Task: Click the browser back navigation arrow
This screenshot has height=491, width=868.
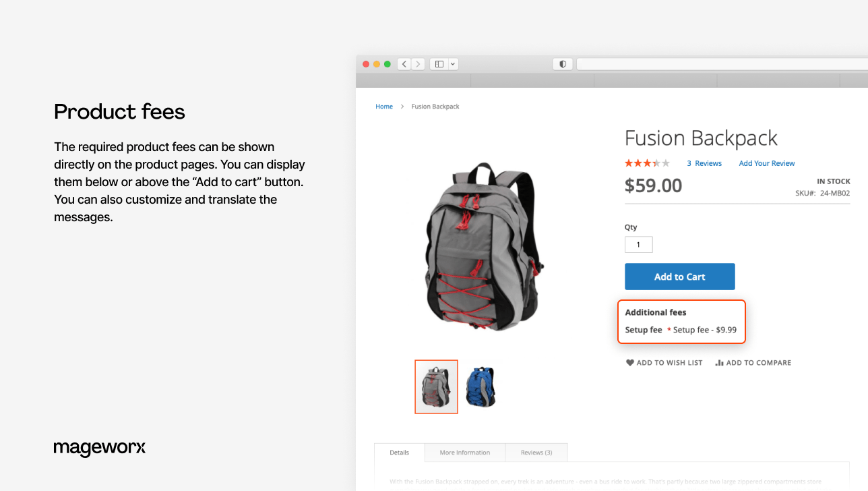Action: coord(404,63)
